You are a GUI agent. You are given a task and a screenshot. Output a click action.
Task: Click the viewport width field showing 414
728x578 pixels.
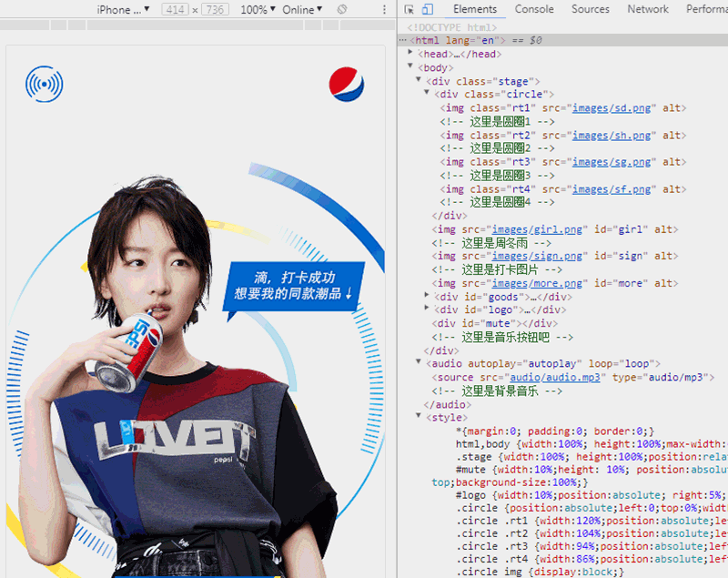(175, 10)
